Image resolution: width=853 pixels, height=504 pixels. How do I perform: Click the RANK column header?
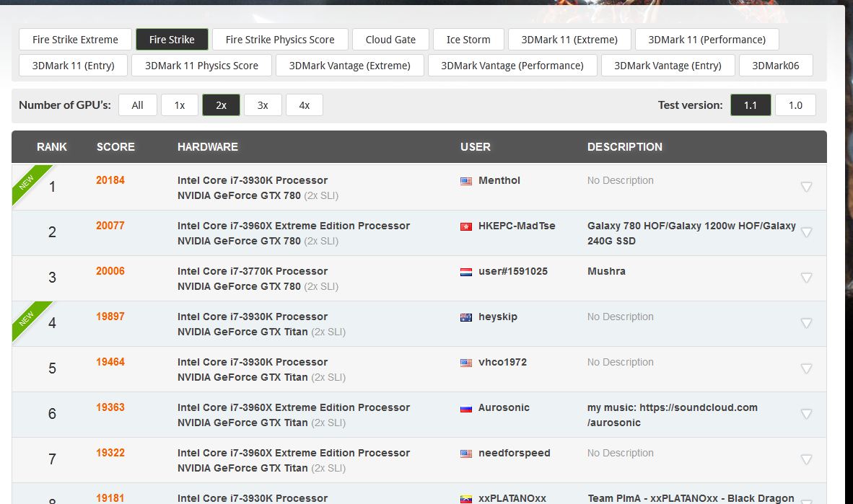[x=52, y=147]
